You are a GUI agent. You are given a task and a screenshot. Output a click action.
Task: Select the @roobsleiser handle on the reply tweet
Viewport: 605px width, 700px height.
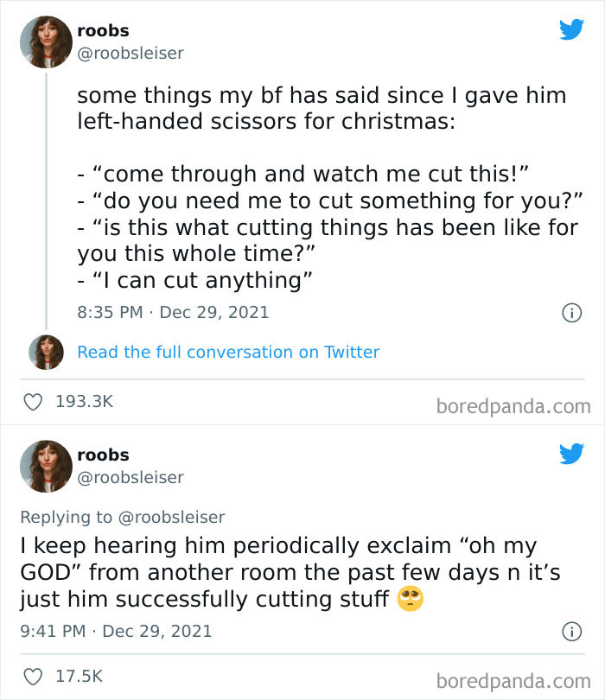(x=130, y=478)
